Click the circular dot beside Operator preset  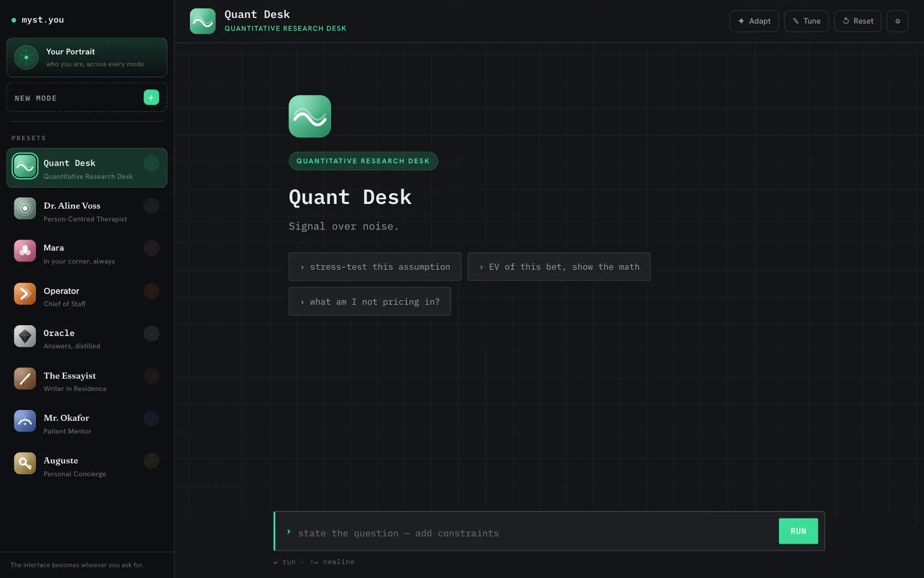151,291
